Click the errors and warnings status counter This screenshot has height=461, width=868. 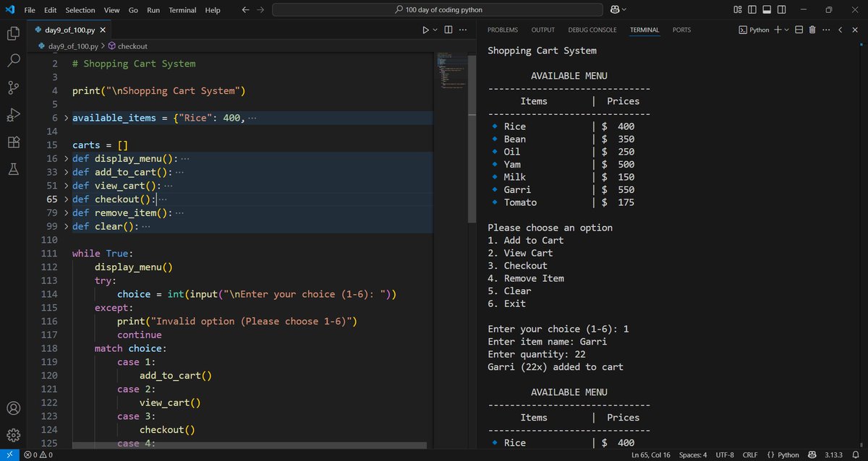(38, 454)
